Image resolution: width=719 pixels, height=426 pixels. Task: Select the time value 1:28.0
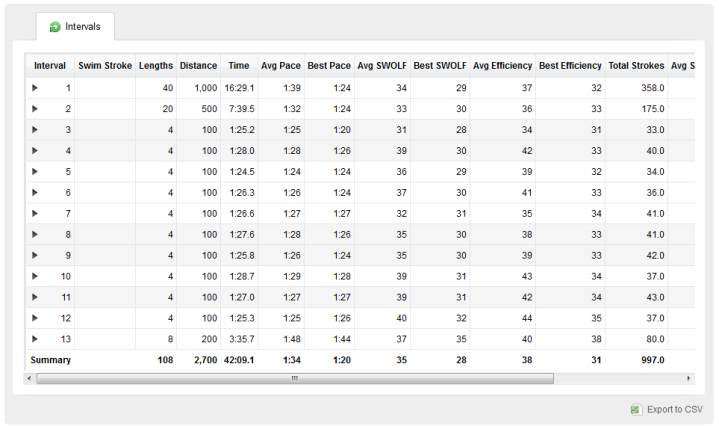pyautogui.click(x=242, y=150)
